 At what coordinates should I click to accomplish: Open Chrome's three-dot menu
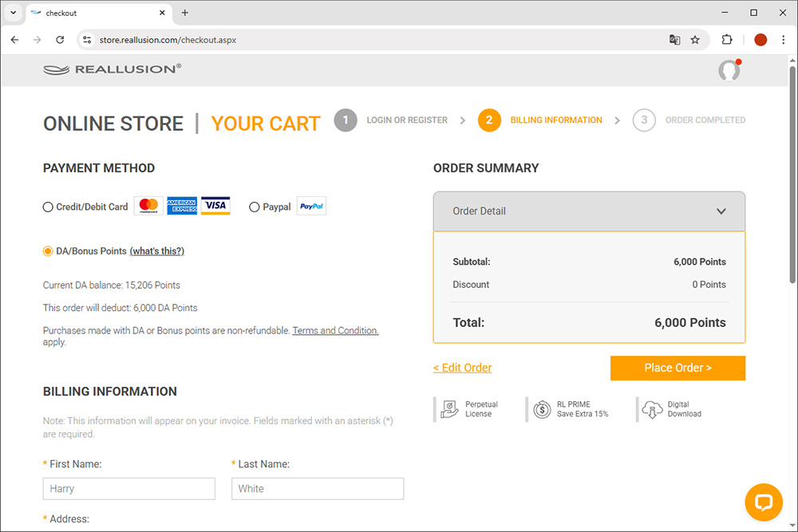784,40
